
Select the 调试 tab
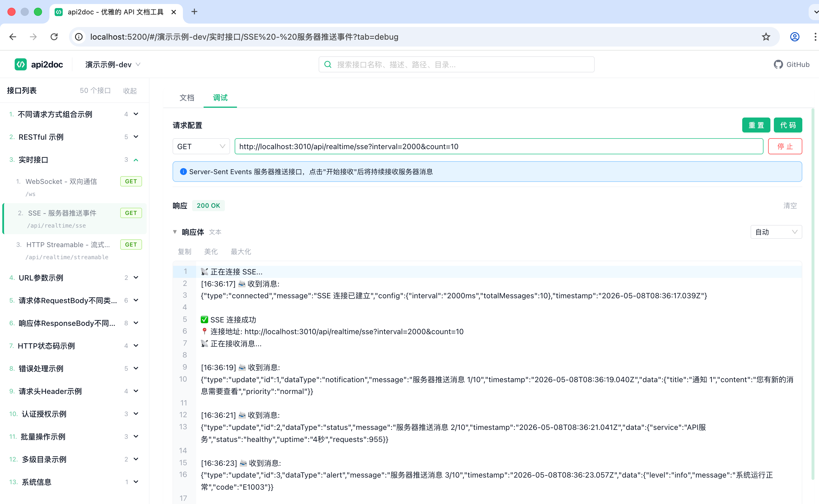220,98
